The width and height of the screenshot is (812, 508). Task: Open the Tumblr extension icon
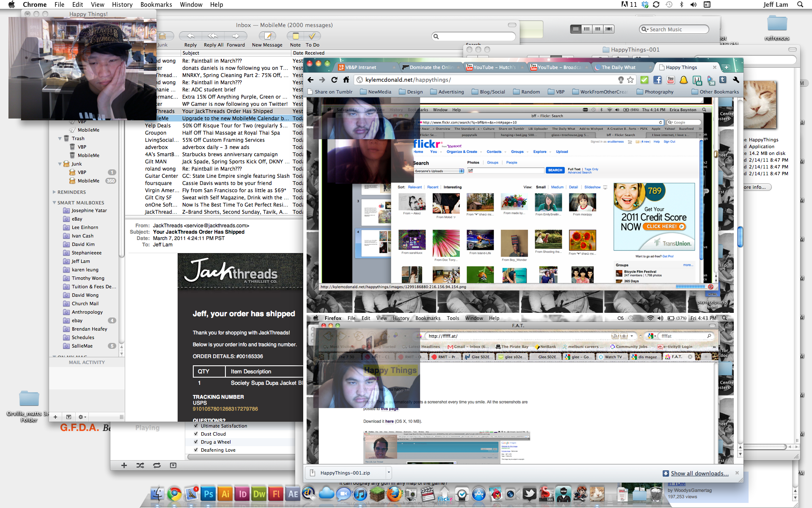click(x=723, y=80)
